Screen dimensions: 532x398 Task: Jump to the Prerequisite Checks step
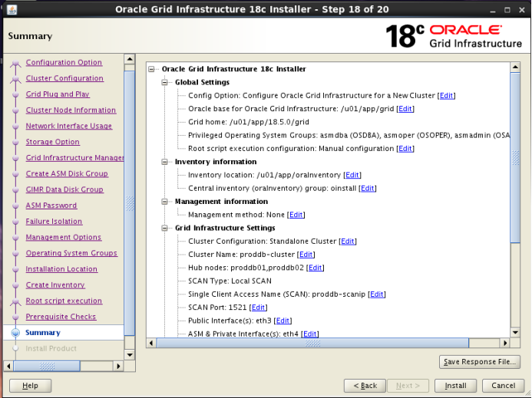pyautogui.click(x=61, y=317)
